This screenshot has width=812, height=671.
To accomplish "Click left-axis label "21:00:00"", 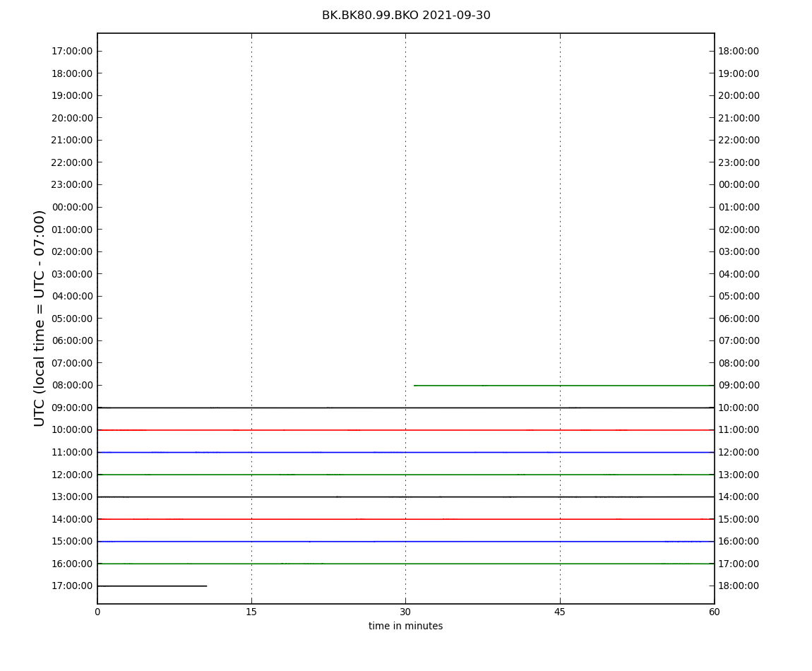I will click(x=72, y=141).
